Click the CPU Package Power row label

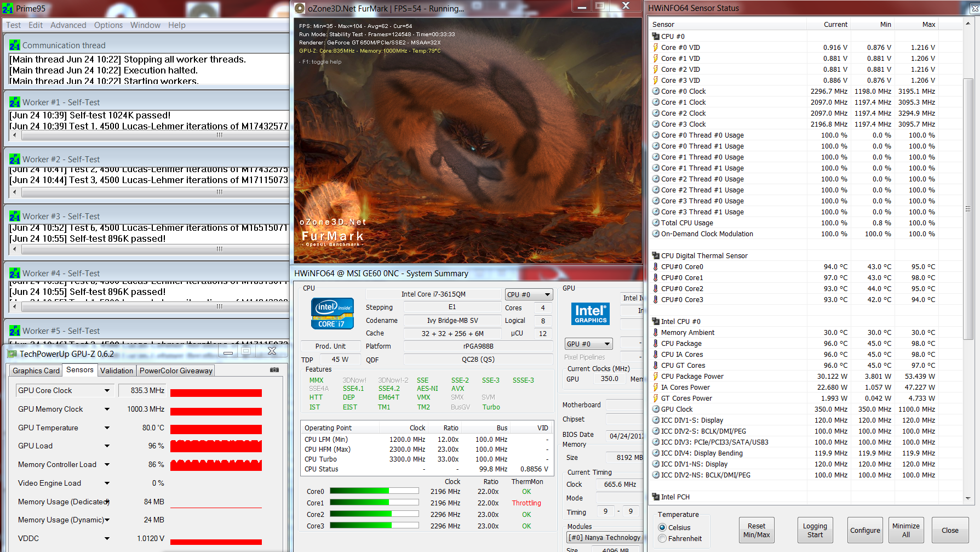tap(692, 376)
